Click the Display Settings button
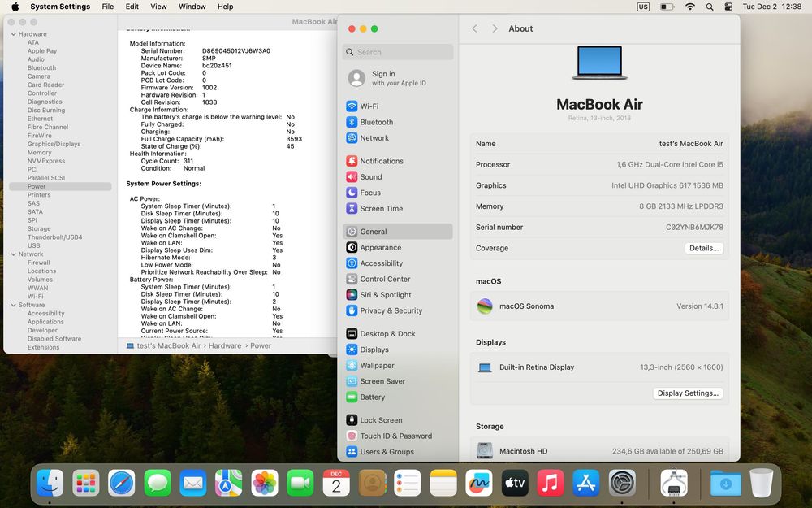 tap(688, 393)
